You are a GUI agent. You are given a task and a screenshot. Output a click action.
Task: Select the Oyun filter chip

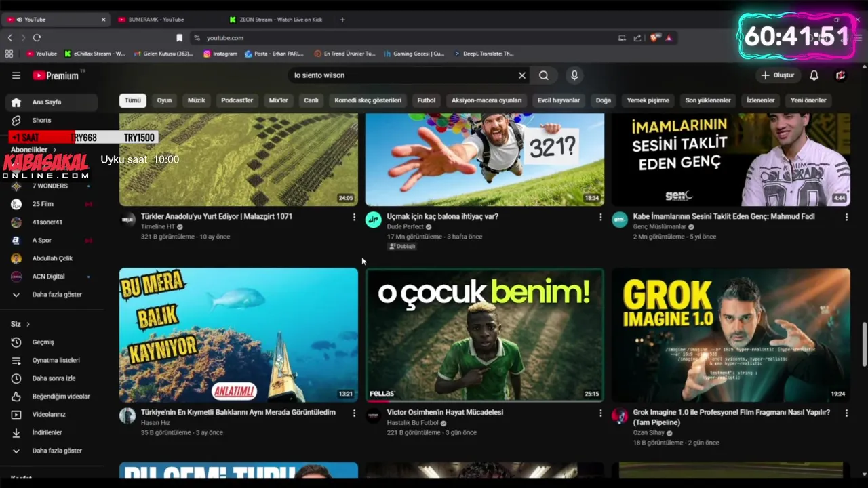164,100
